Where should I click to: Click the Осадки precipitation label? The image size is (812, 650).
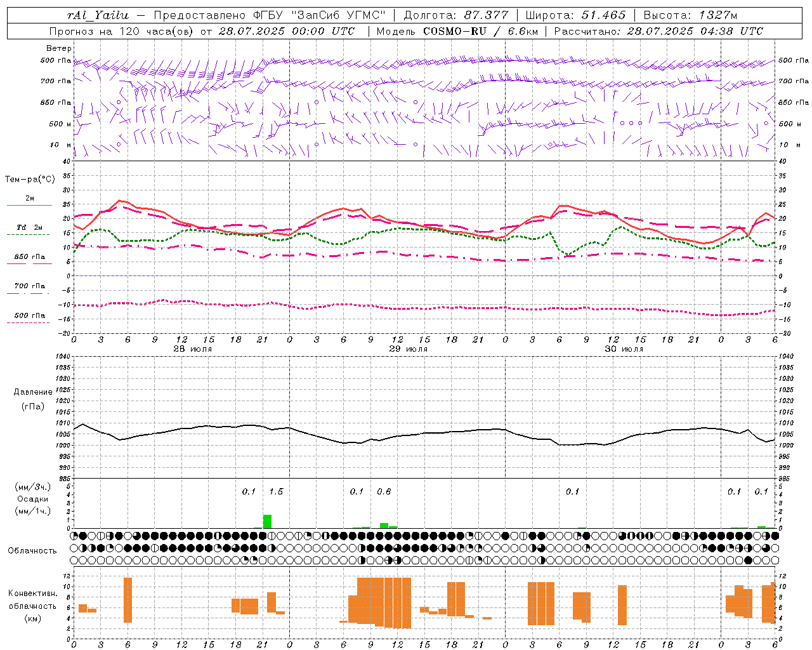(33, 499)
